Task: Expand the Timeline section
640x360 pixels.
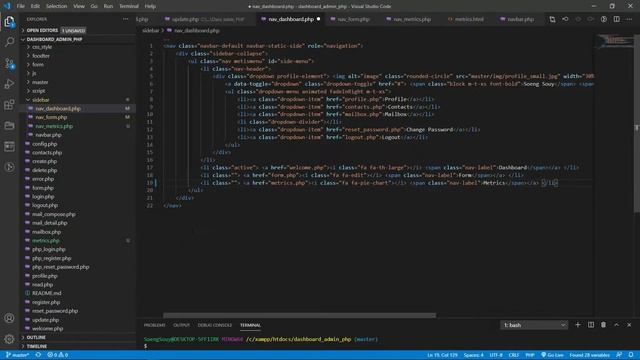Action: tap(37, 346)
